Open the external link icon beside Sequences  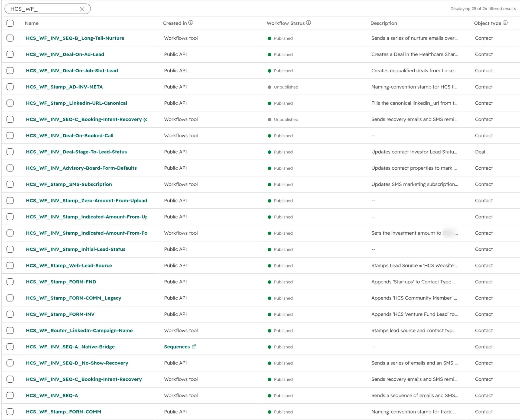pos(194,347)
